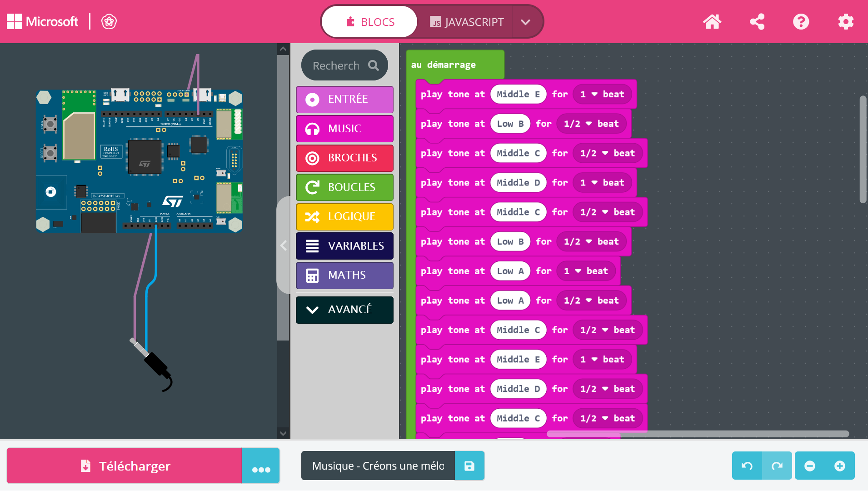Open the language selector dropdown arrow

526,21
